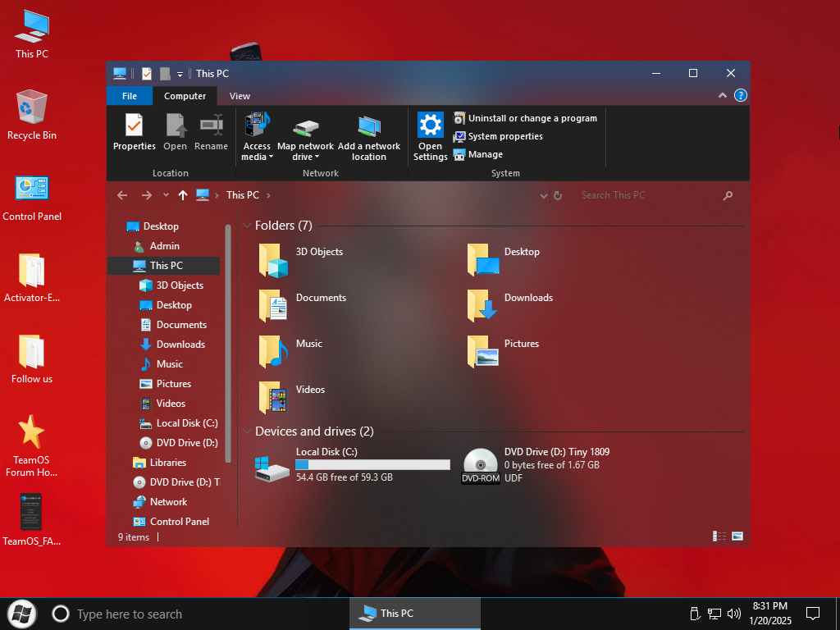Screen dimensions: 840x630
Task: Click the navigation pane scrollbar
Action: [x=228, y=343]
